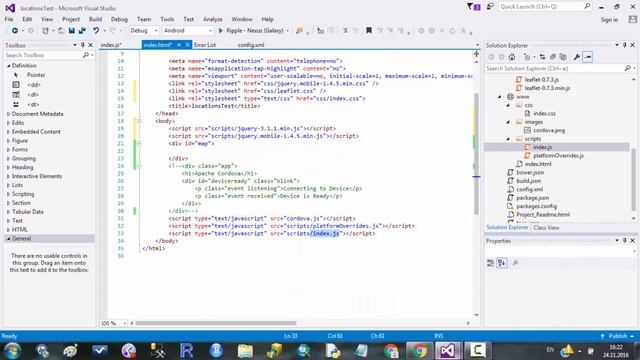Click the Publish button in status bar
This screenshot has height=360, width=640.
point(618,336)
